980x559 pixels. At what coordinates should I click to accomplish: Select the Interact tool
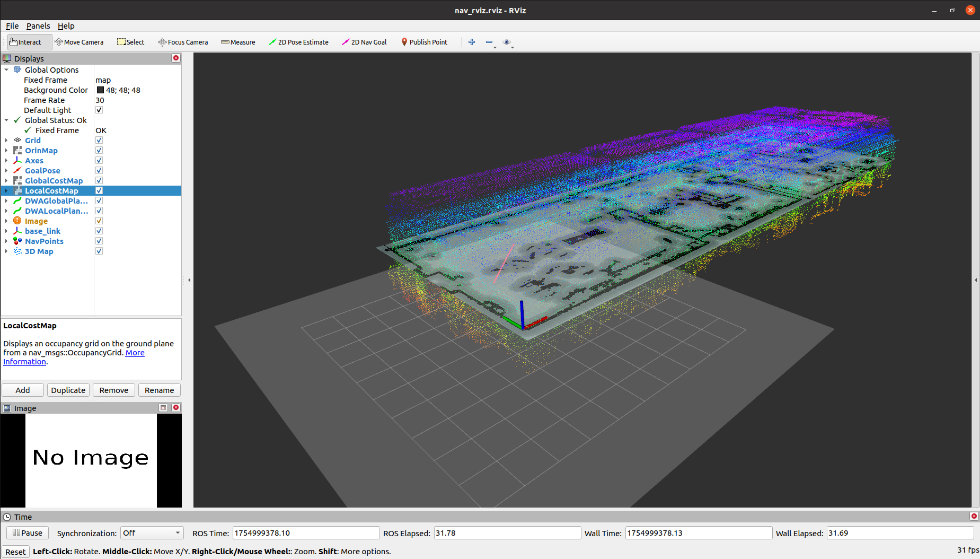pos(30,42)
